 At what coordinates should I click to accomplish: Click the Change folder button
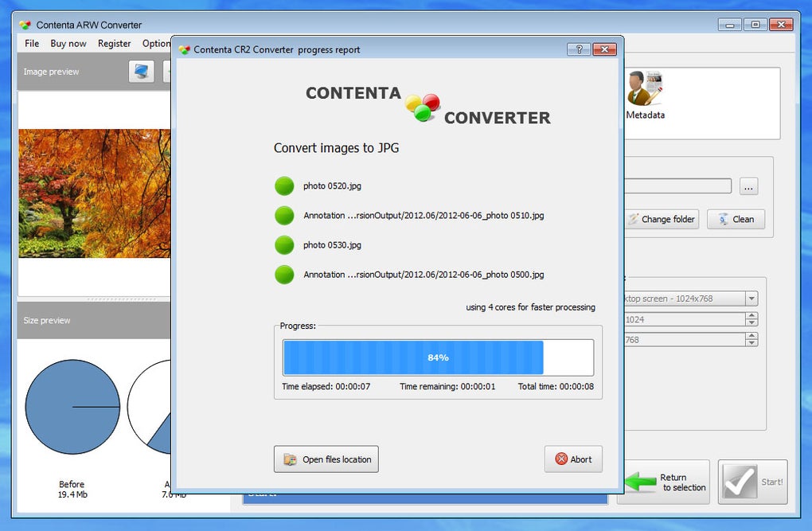click(x=662, y=219)
